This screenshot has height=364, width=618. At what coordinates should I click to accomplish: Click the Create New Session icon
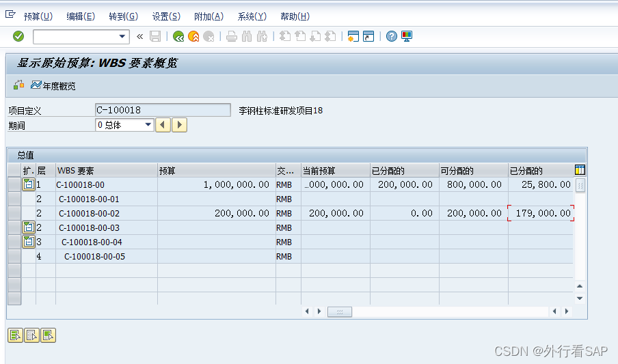(353, 36)
